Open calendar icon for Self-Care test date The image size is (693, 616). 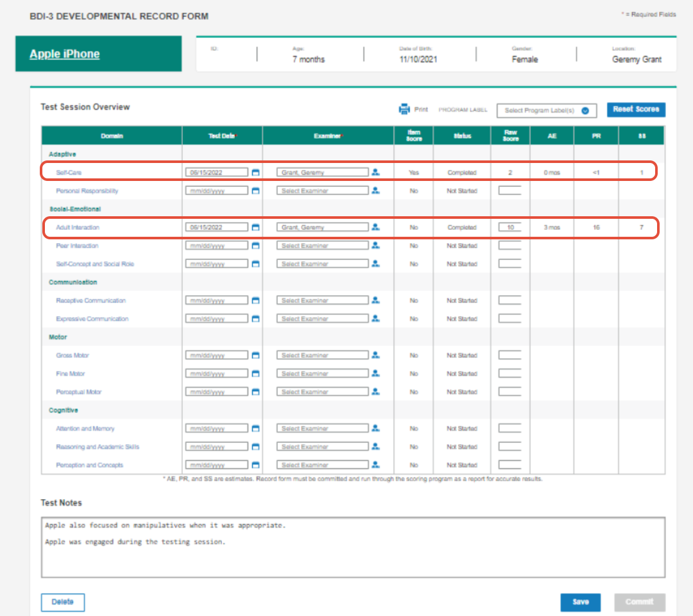pyautogui.click(x=255, y=173)
